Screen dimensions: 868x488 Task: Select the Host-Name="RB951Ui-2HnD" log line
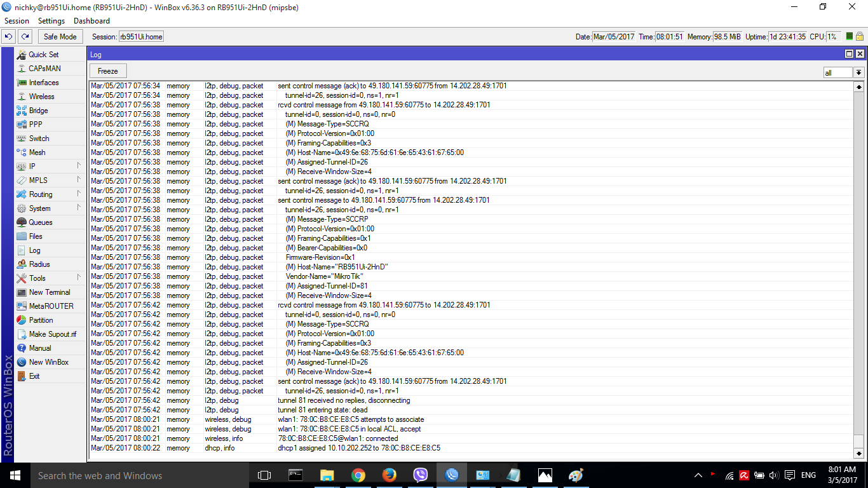(471, 267)
